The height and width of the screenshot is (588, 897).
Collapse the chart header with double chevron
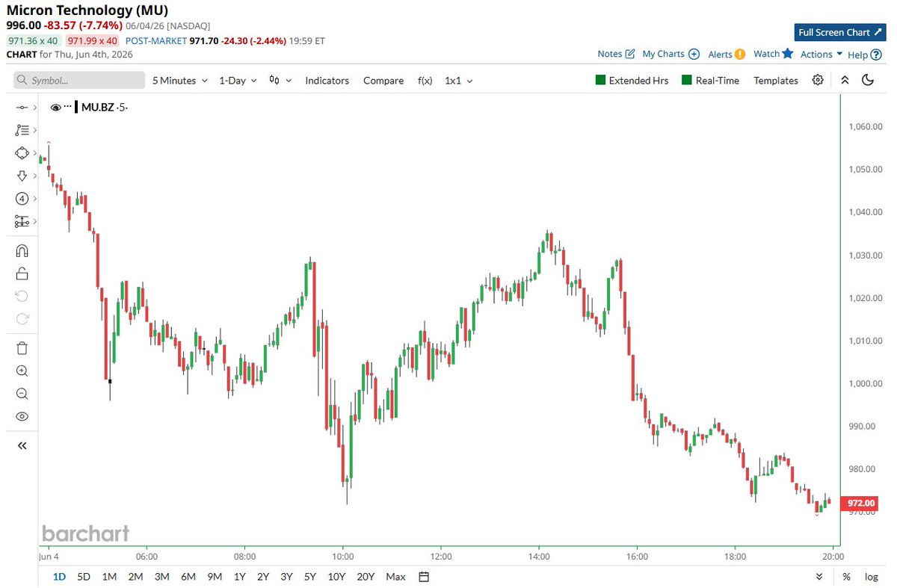[845, 80]
